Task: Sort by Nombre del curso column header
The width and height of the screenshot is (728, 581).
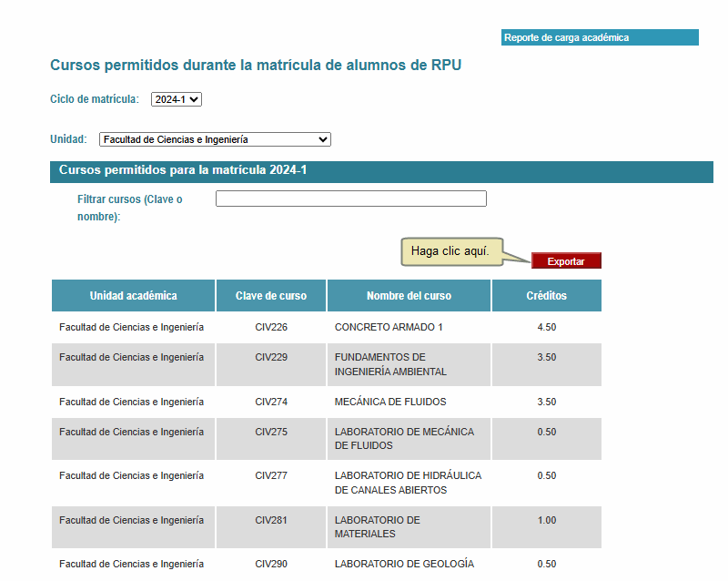Action: [x=409, y=296]
